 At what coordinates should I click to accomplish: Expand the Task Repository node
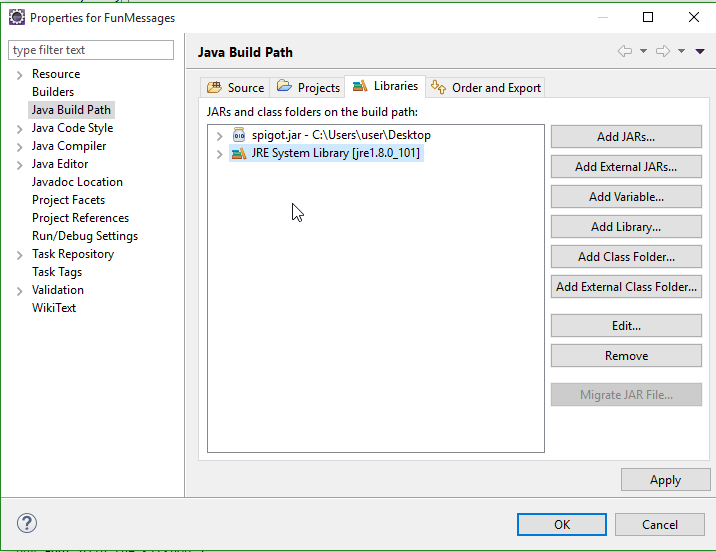[20, 255]
